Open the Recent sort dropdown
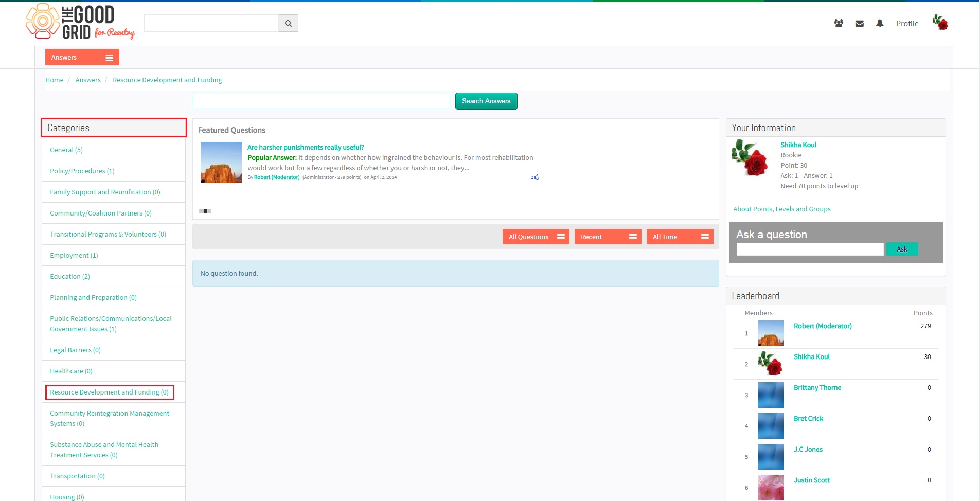The image size is (980, 501). coord(608,237)
